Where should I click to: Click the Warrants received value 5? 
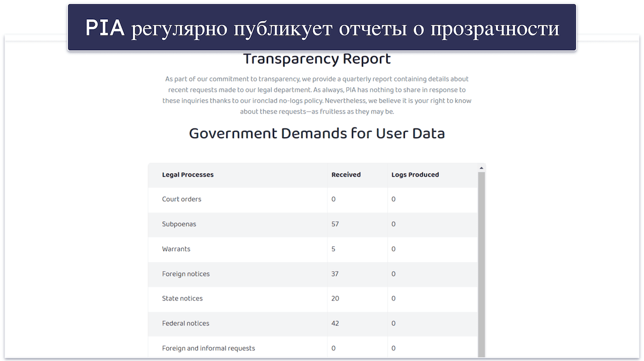(333, 249)
